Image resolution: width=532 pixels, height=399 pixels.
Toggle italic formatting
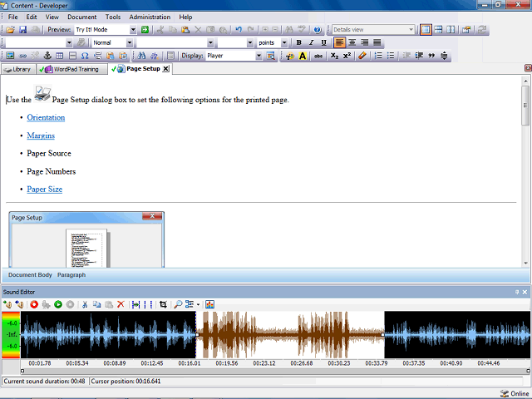(311, 42)
